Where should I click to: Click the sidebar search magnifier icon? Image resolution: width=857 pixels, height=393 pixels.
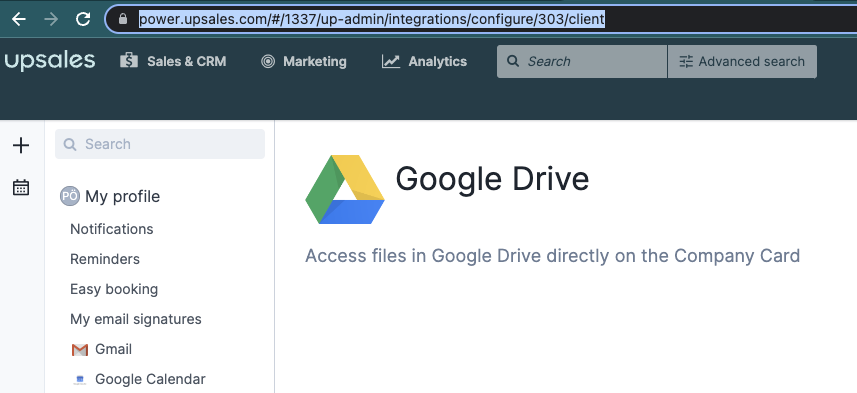(x=70, y=144)
